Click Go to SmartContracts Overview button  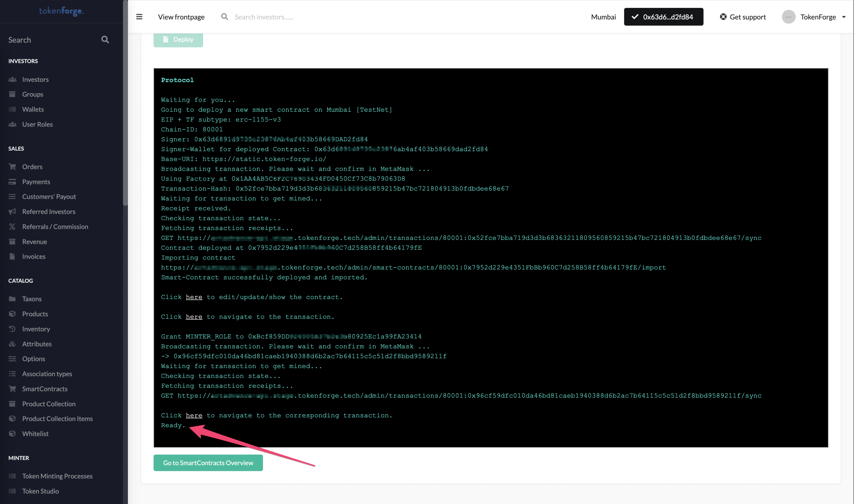[208, 463]
